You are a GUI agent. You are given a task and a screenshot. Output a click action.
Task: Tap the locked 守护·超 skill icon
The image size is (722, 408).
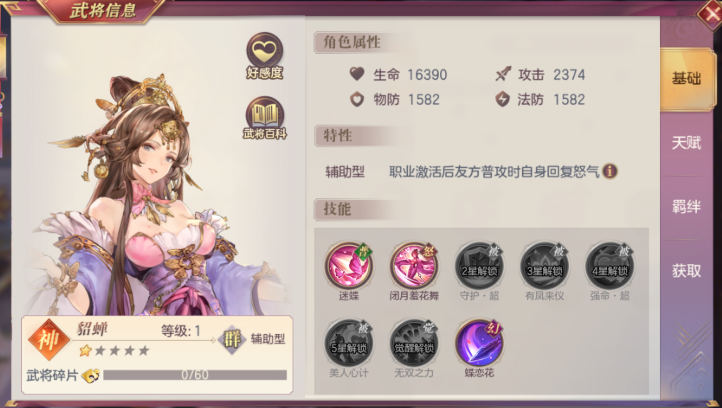tap(479, 266)
